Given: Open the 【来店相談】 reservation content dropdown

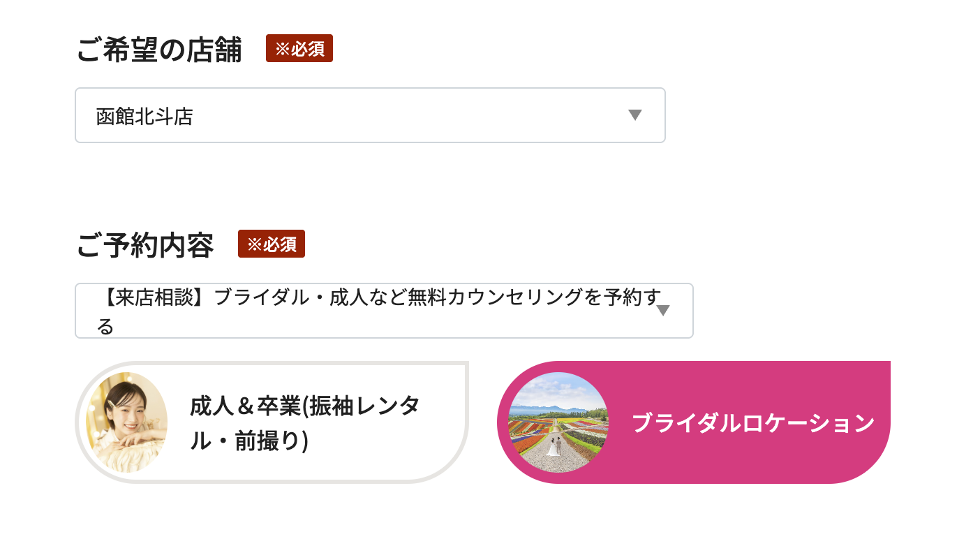Looking at the screenshot, I should [384, 311].
